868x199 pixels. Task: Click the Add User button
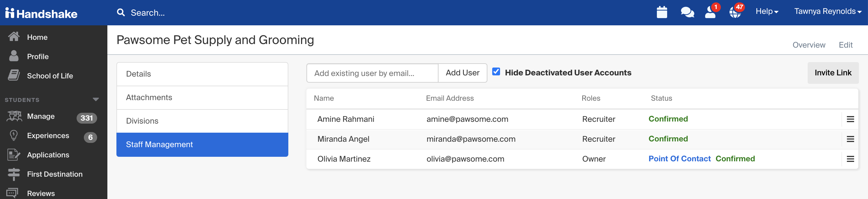(x=462, y=73)
